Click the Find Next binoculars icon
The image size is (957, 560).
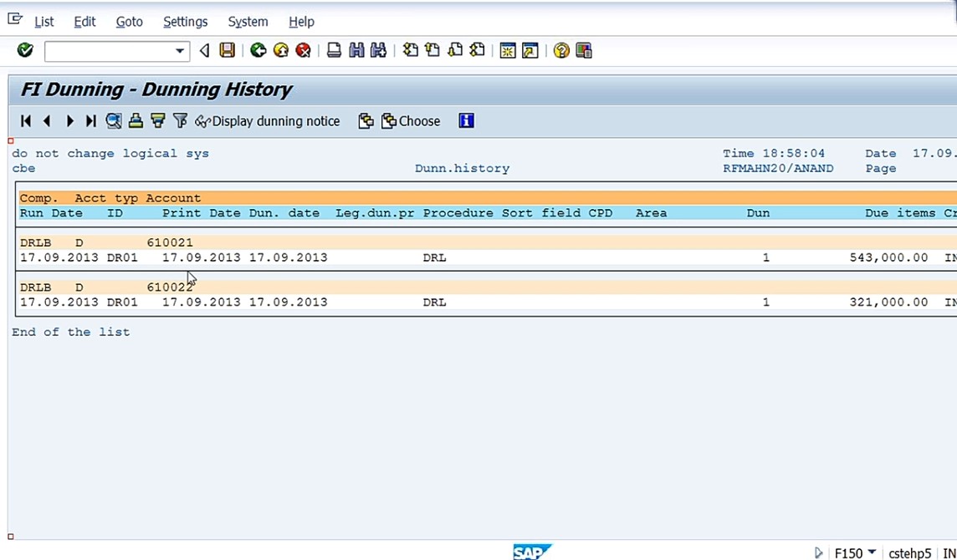[x=378, y=50]
